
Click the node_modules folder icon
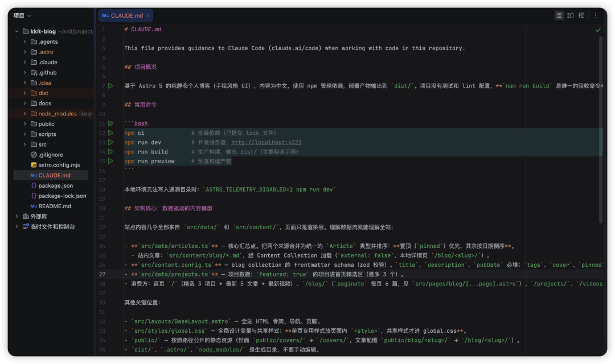(x=34, y=114)
